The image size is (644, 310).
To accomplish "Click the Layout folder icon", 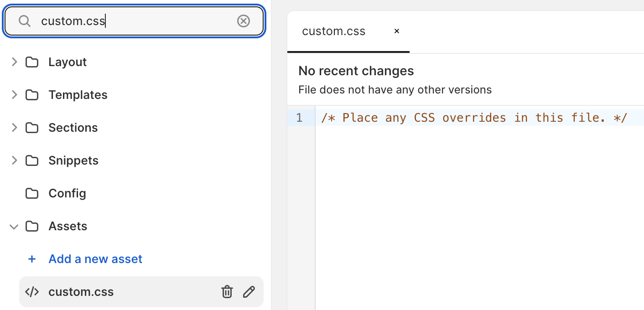I will (32, 62).
